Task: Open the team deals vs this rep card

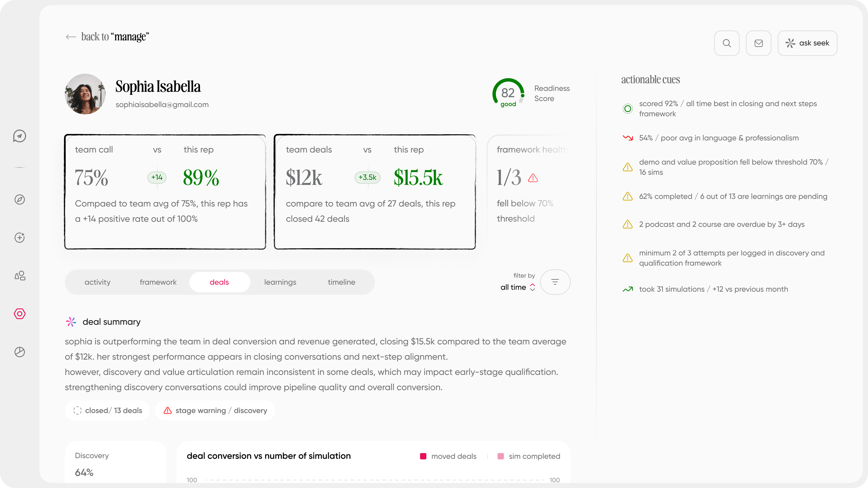Action: tap(375, 192)
